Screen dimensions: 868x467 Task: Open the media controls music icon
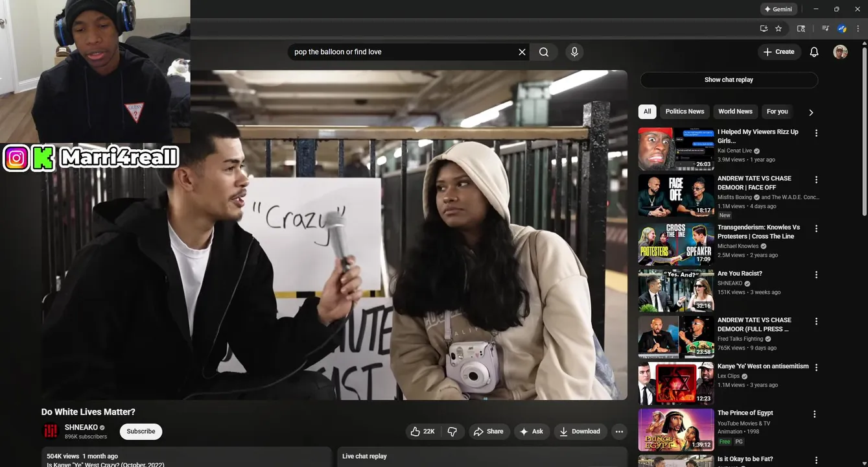pyautogui.click(x=825, y=29)
